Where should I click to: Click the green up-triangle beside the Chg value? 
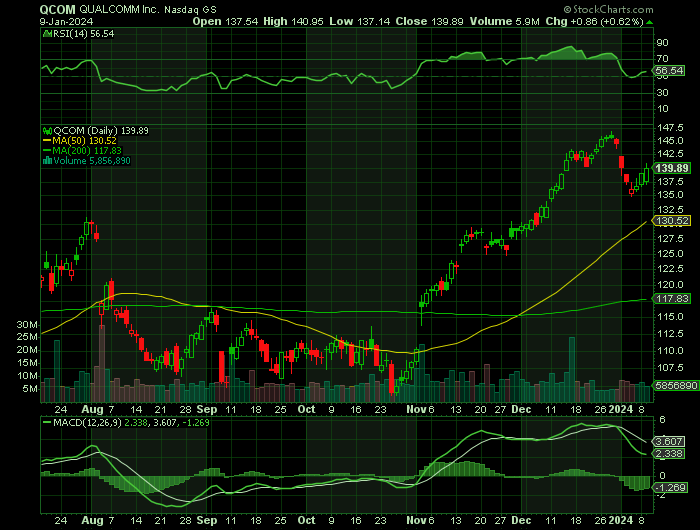point(650,21)
